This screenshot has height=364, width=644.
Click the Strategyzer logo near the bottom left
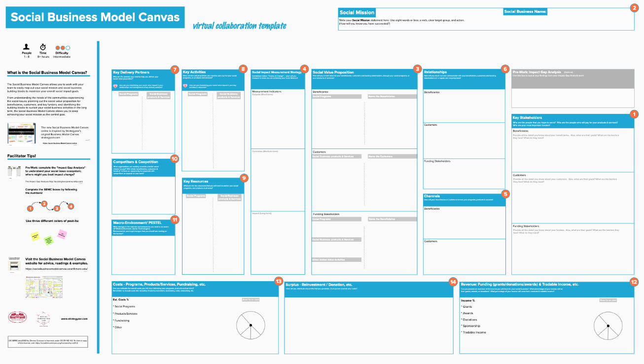pos(74,319)
